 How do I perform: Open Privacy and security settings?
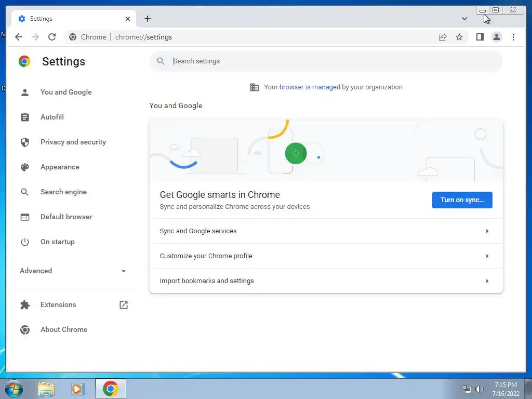pos(73,142)
